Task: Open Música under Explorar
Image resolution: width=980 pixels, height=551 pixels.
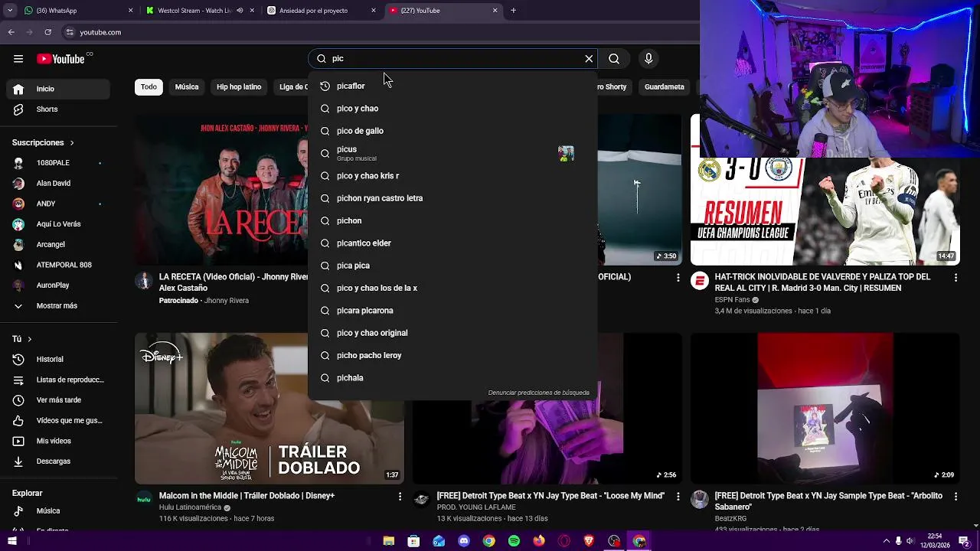Action: [x=58, y=510]
